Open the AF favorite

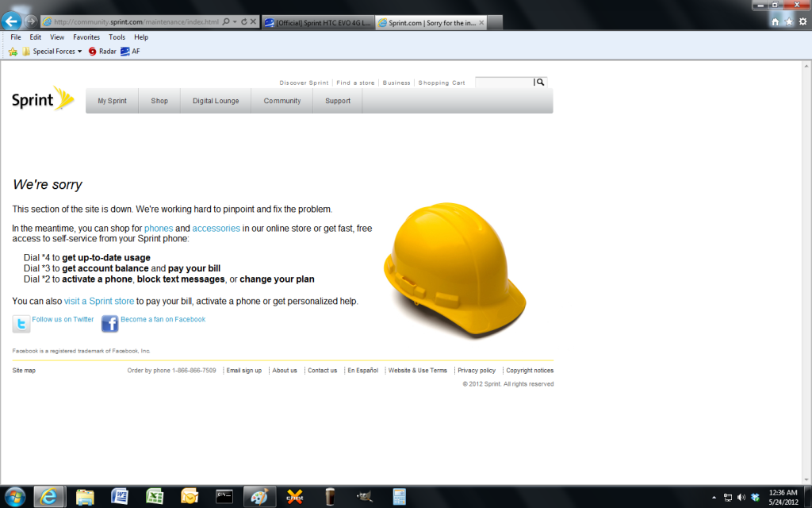130,52
